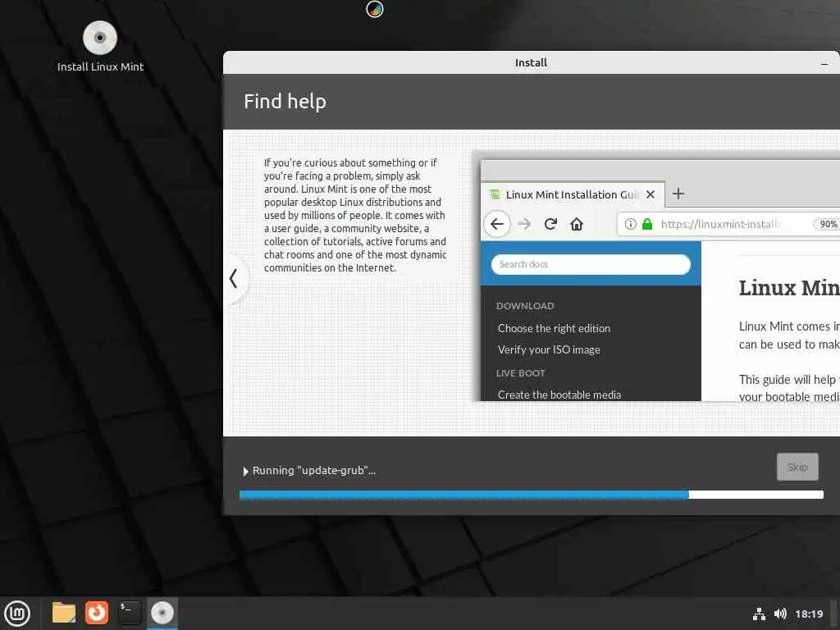Image resolution: width=840 pixels, height=630 pixels.
Task: Click the 90% zoom indicator
Action: (x=828, y=224)
